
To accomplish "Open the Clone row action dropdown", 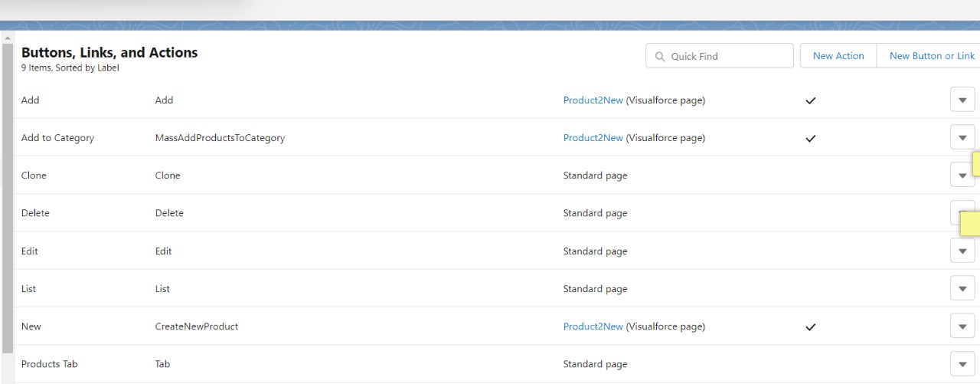I will coord(962,176).
